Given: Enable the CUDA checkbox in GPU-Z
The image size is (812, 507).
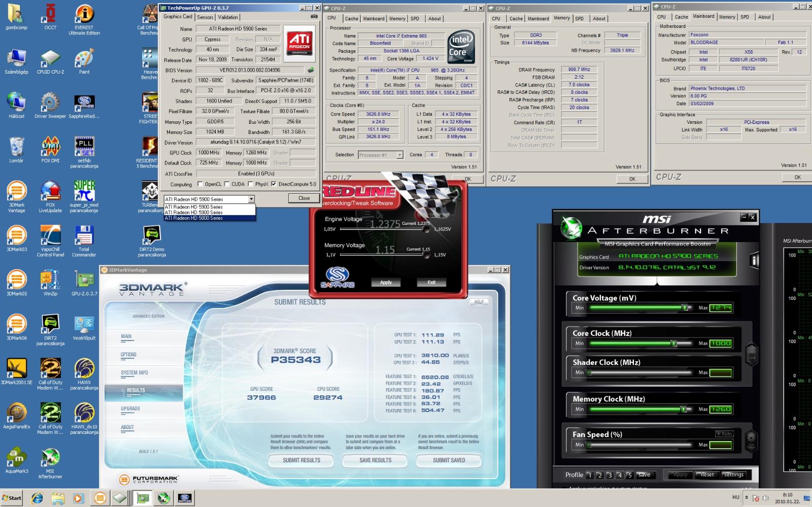Looking at the screenshot, I should click(227, 184).
